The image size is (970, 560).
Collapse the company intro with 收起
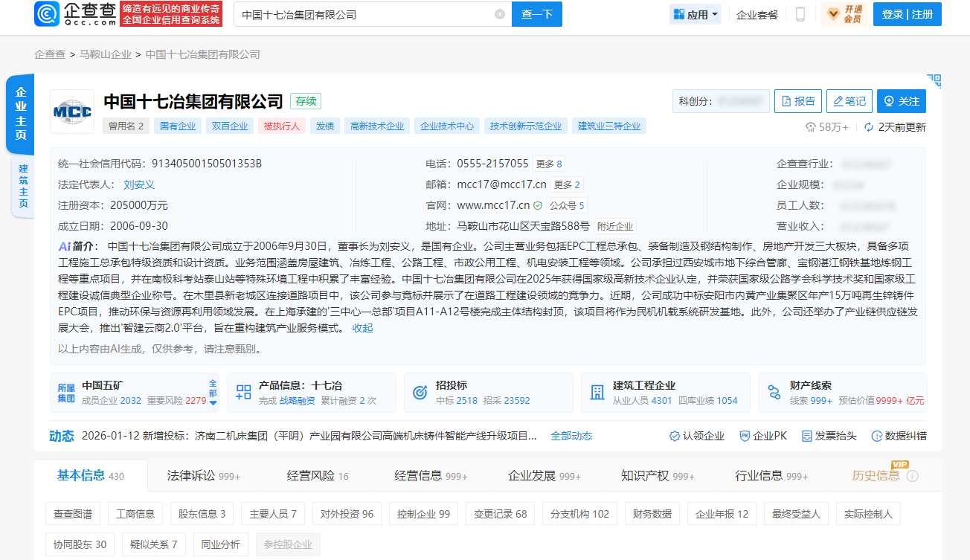point(363,328)
